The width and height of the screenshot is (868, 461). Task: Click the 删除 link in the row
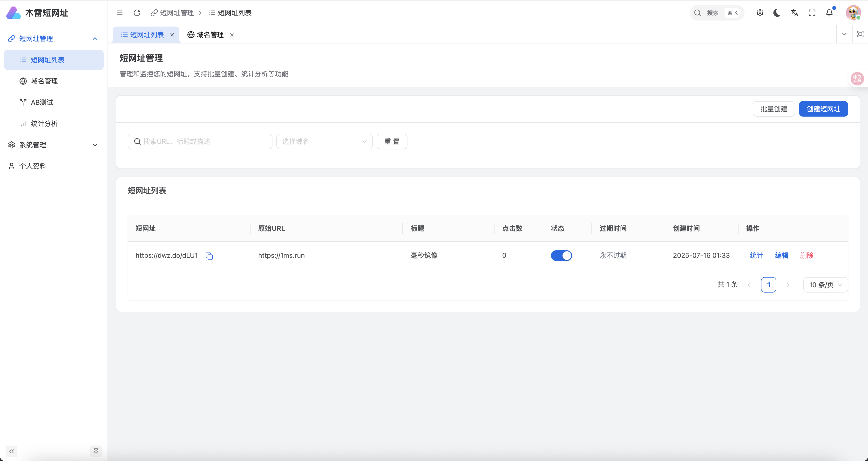(x=806, y=256)
